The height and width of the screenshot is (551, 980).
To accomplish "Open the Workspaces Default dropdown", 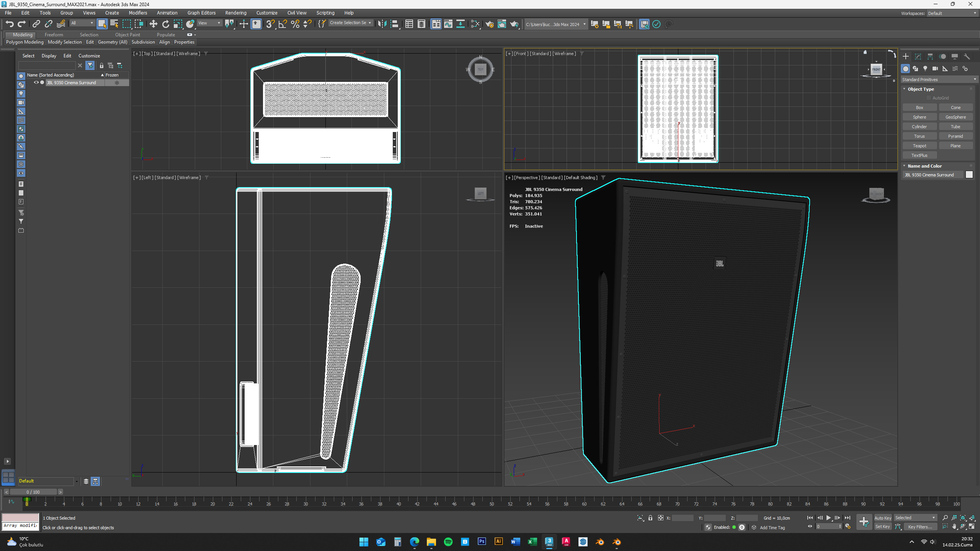I will [x=952, y=13].
